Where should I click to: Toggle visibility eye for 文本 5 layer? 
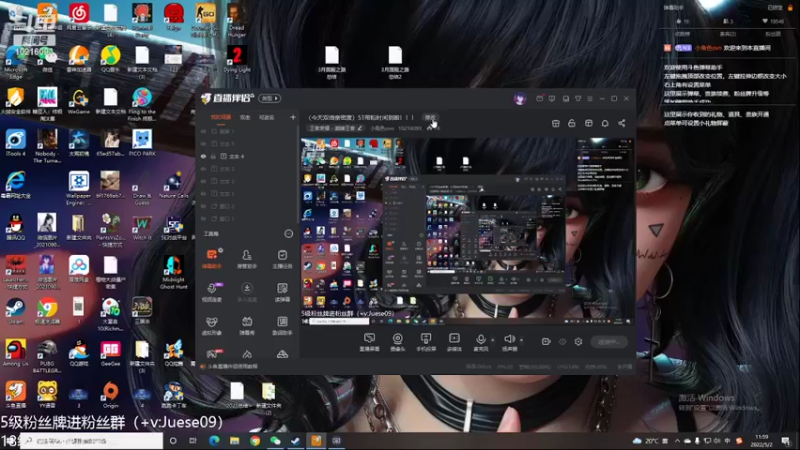click(x=204, y=144)
